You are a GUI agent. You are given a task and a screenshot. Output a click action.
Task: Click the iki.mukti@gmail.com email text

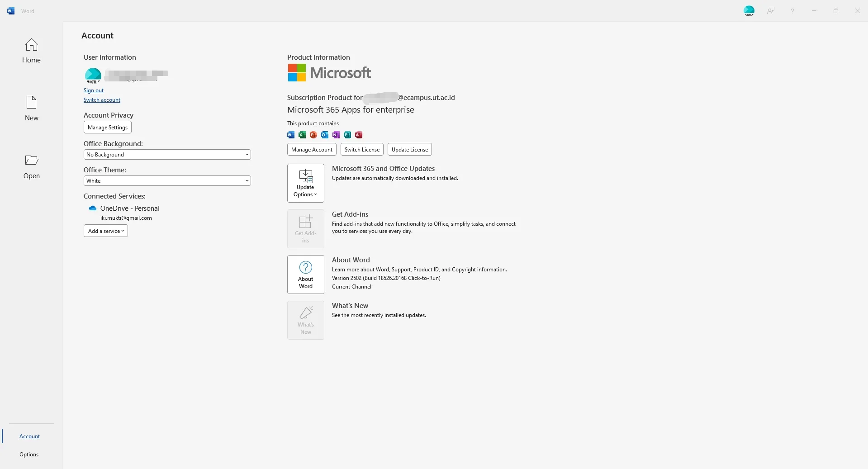(126, 218)
